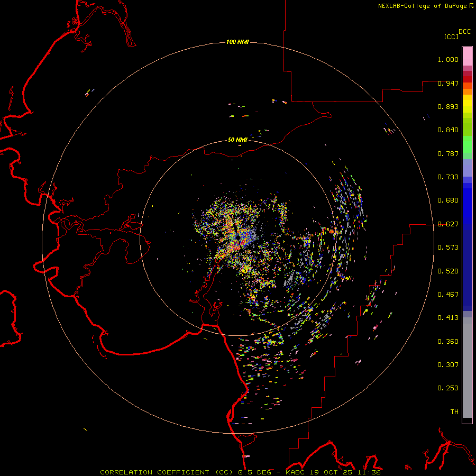Click the TH threshold label on the scale
This screenshot has width=476, height=476.
(454, 412)
